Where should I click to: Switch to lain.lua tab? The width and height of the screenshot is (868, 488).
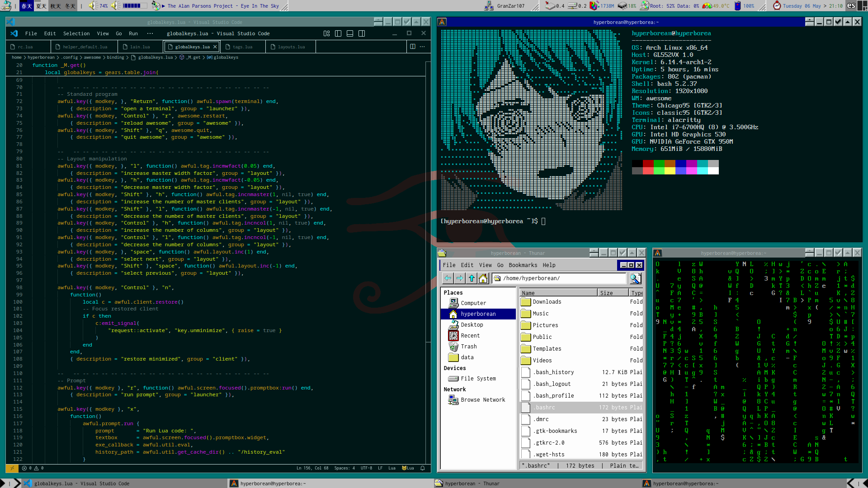click(x=140, y=47)
